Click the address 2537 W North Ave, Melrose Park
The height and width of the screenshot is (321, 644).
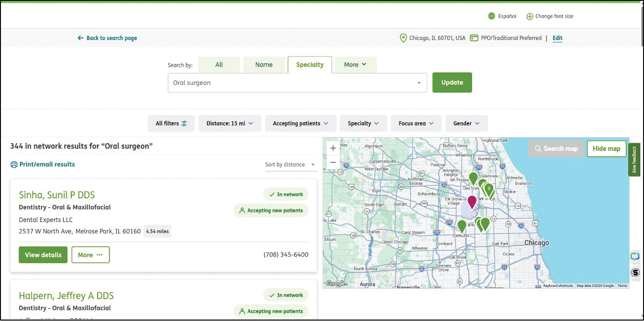80,232
